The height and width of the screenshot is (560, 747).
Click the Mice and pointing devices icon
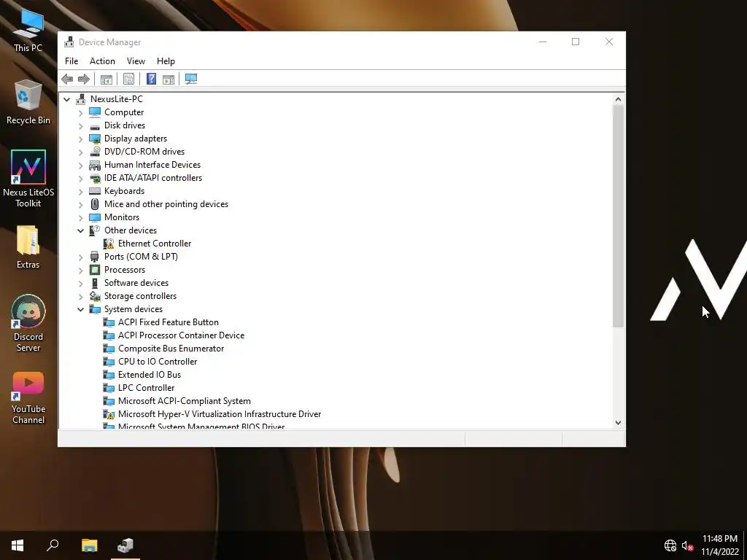pos(95,204)
